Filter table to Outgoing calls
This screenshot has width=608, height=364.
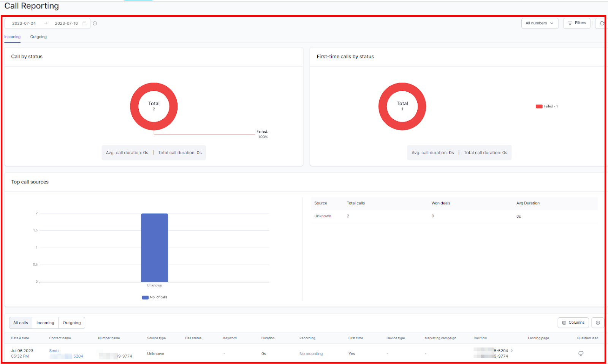[72, 323]
